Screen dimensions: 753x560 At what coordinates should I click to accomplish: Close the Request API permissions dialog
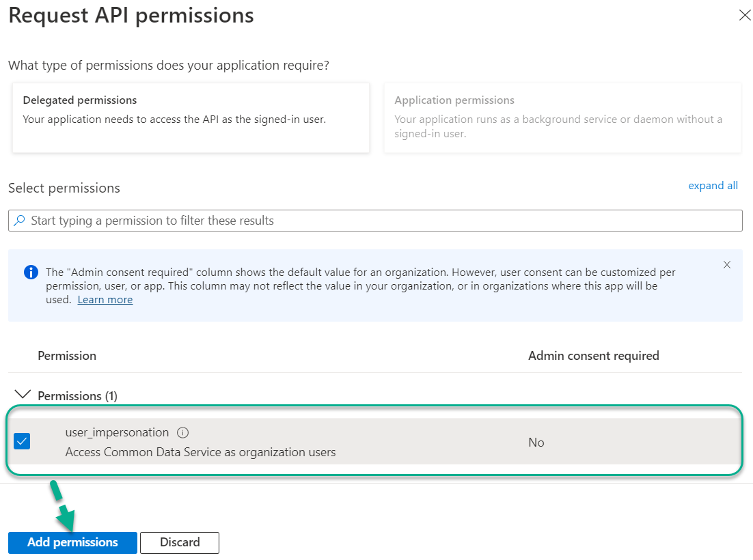click(x=745, y=15)
